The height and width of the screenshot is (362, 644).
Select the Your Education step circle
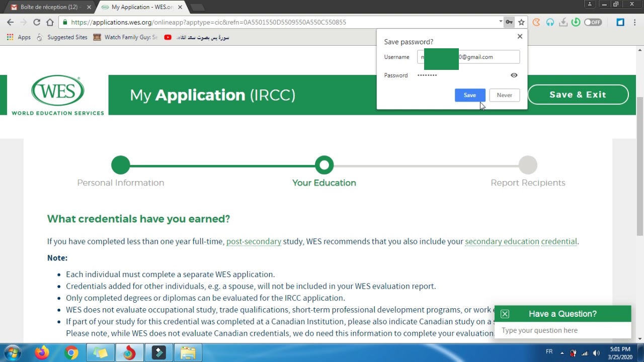pos(325,165)
